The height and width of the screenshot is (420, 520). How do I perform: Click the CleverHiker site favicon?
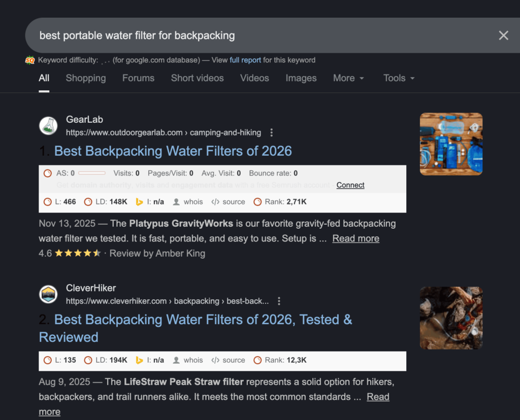[48, 294]
